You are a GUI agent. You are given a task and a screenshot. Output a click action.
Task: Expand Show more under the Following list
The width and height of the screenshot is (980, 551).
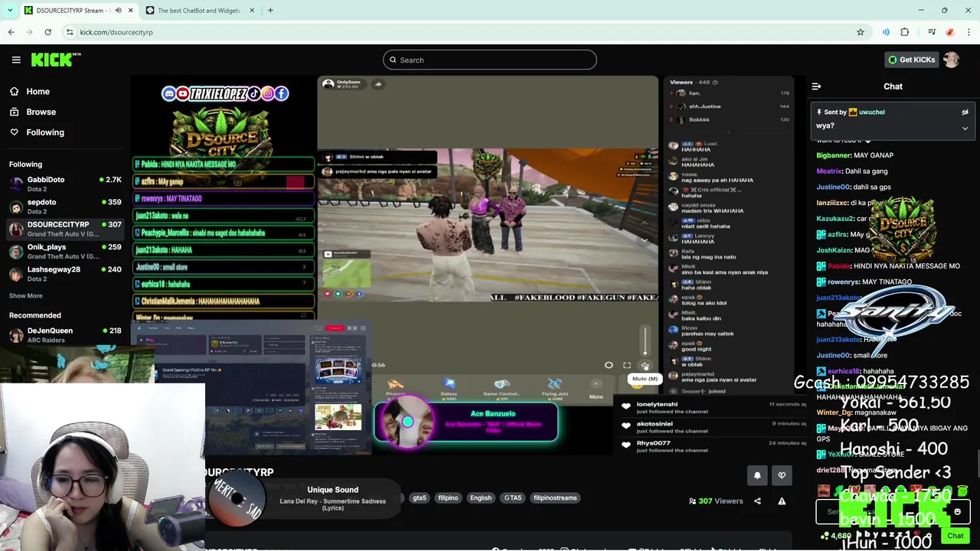tap(26, 295)
